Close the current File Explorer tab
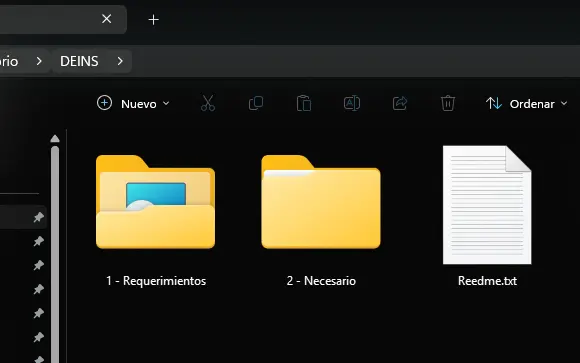The width and height of the screenshot is (580, 363). [x=107, y=19]
